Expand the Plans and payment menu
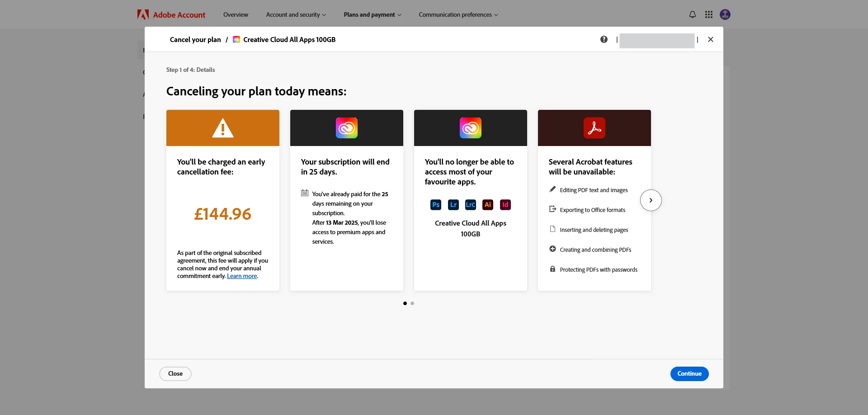The image size is (868, 415). coord(372,14)
